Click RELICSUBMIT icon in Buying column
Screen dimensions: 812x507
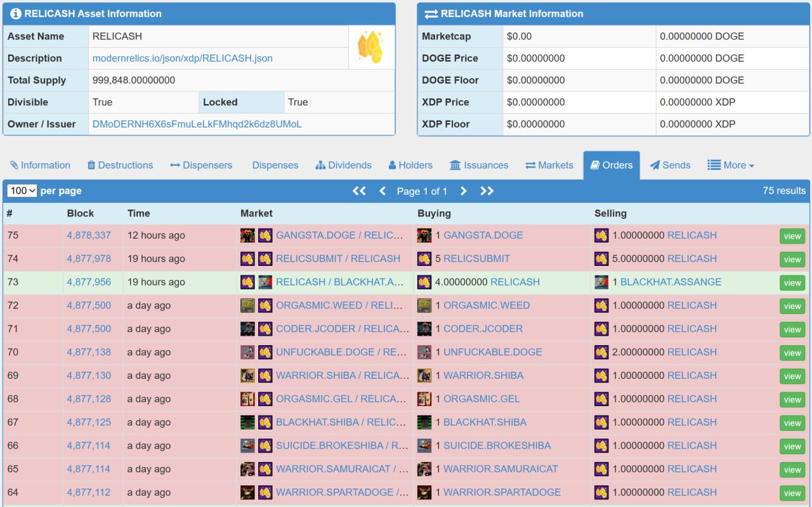[x=424, y=259]
